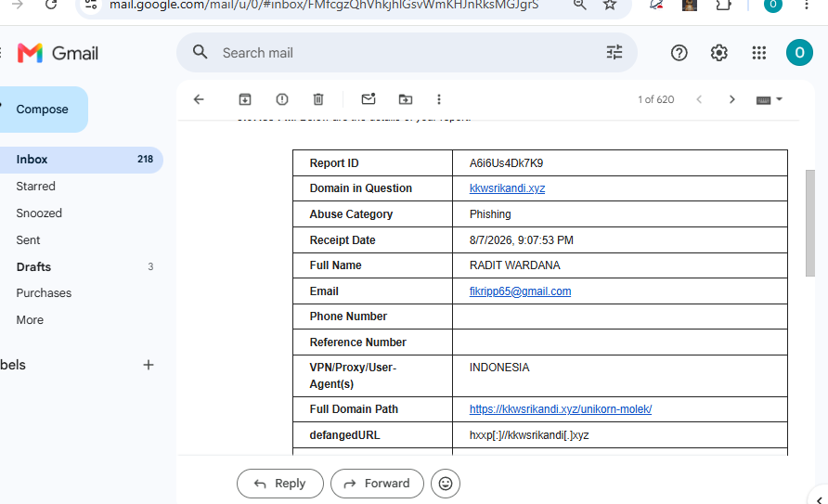
Task: Click the Compose button
Action: [x=43, y=110]
